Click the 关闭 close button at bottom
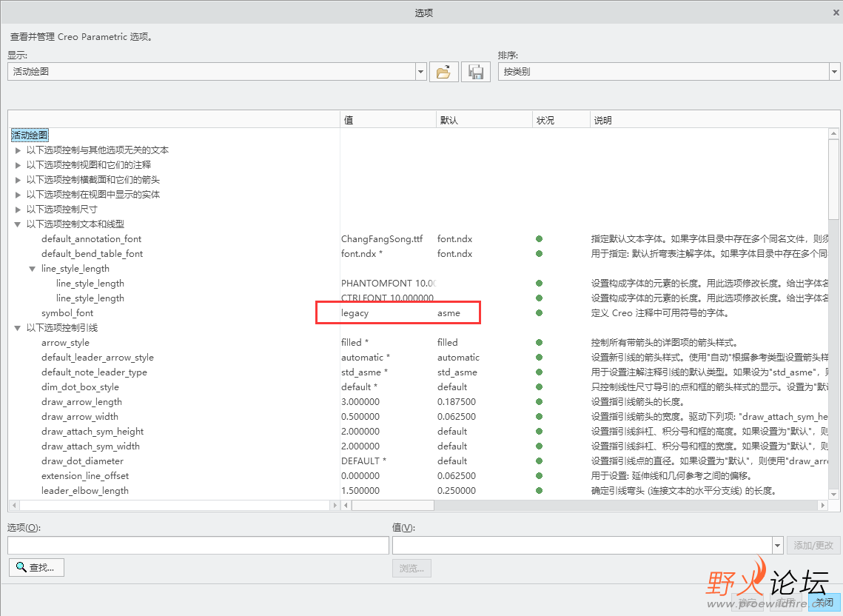 (x=824, y=602)
